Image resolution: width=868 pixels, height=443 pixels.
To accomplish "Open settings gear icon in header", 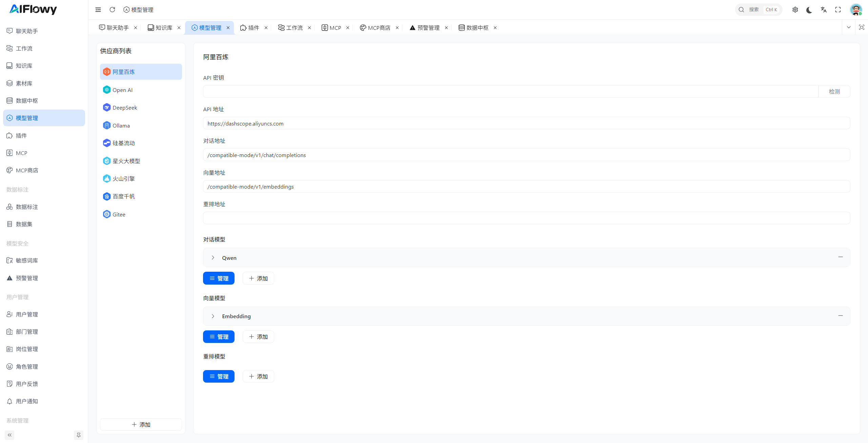I will point(795,9).
